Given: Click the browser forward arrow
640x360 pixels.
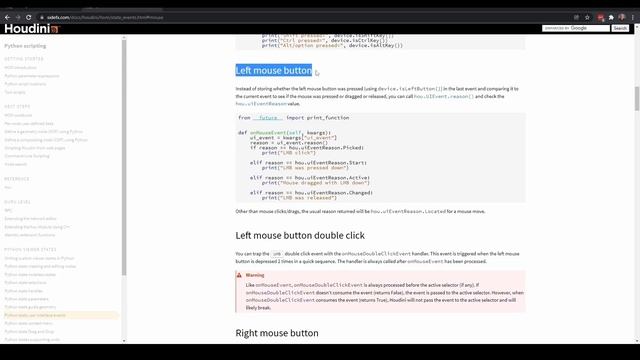Looking at the screenshot, I should (x=18, y=18).
